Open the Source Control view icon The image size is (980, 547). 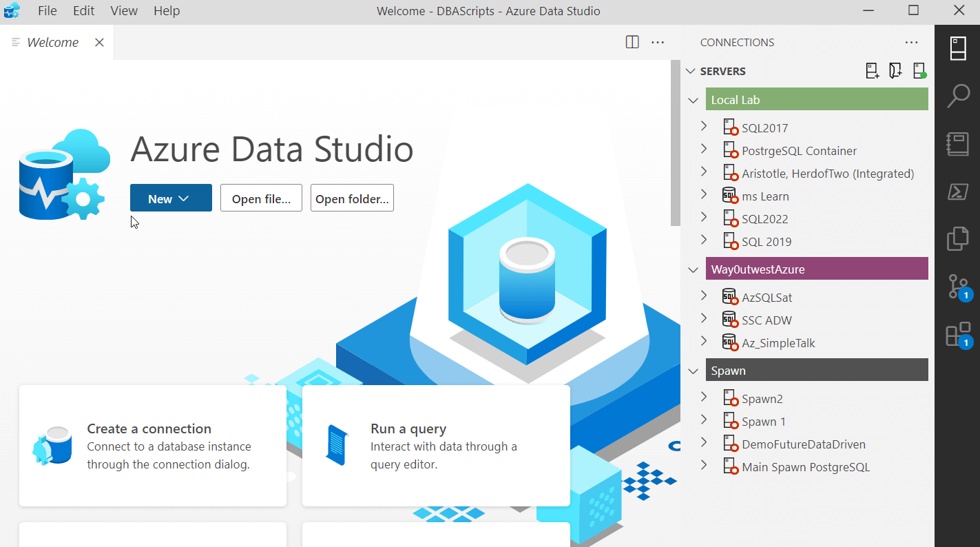958,287
